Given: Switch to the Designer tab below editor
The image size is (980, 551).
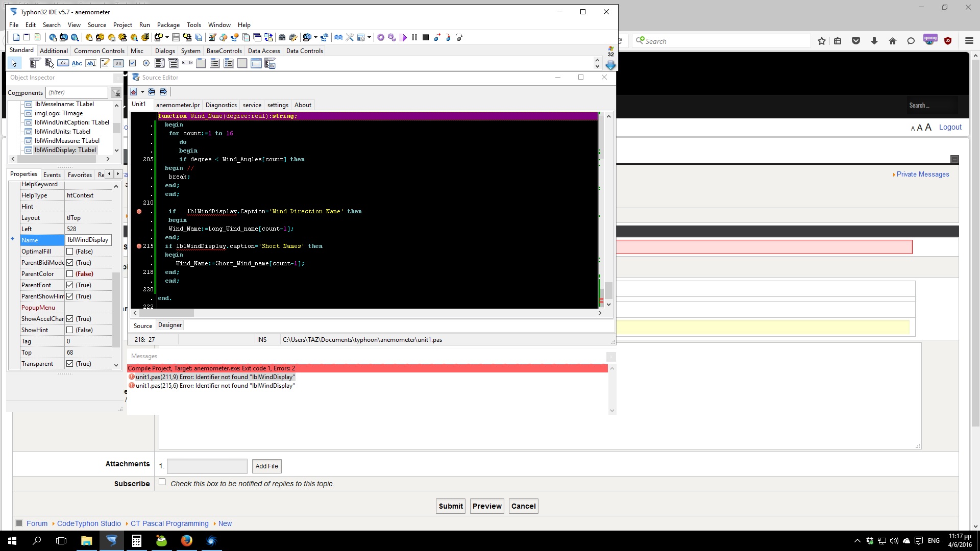Looking at the screenshot, I should tap(170, 325).
